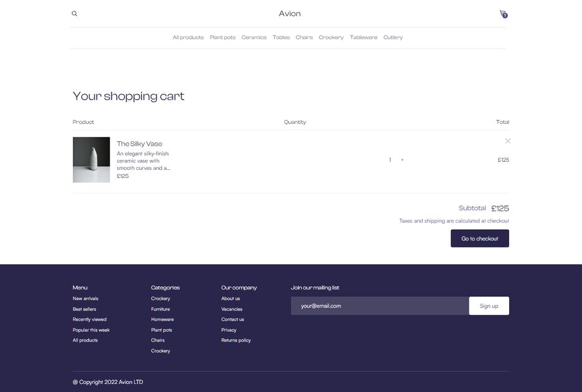The height and width of the screenshot is (392, 582).
Task: Click the Avion logo title
Action: pos(289,14)
